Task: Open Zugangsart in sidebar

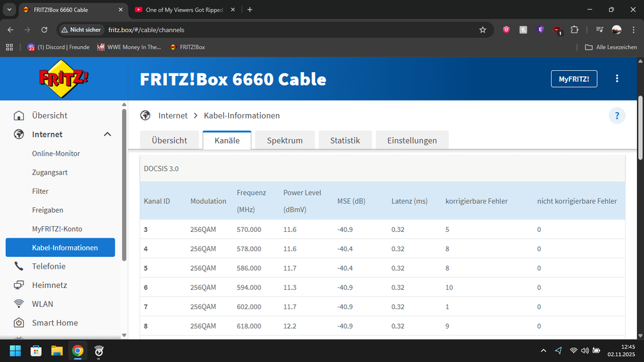Action: [50, 173]
